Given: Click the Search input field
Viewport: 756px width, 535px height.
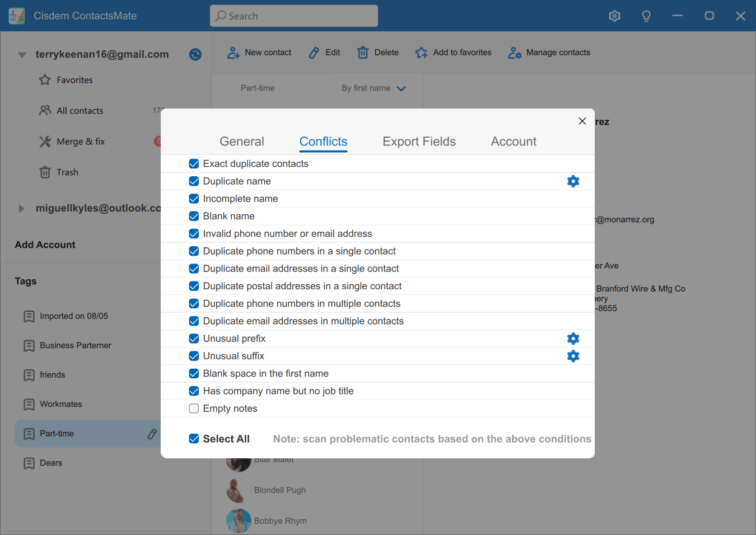Looking at the screenshot, I should point(294,16).
